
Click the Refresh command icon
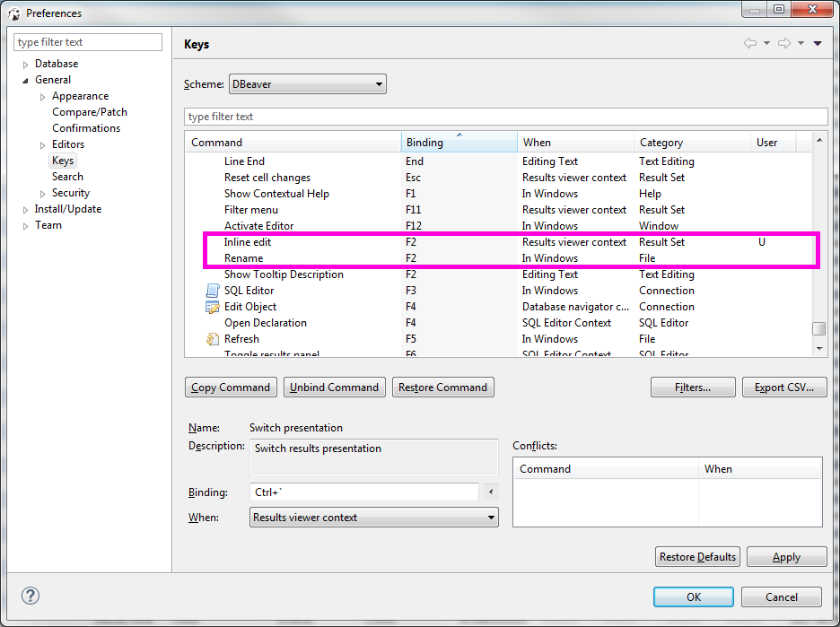pos(214,338)
